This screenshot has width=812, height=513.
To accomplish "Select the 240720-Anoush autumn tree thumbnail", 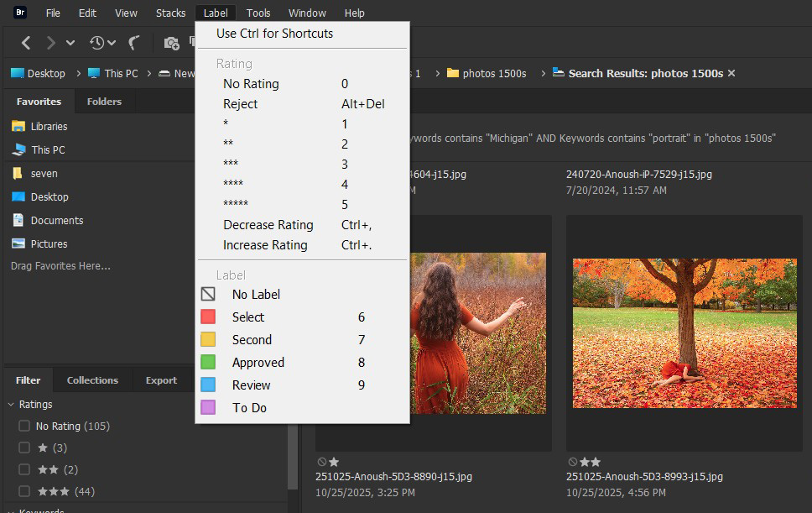I will (684, 333).
